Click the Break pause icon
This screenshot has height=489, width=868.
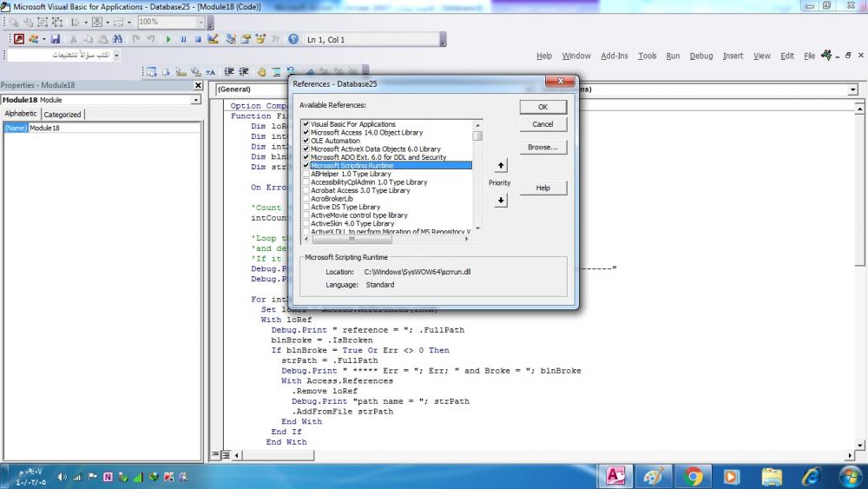pyautogui.click(x=183, y=39)
